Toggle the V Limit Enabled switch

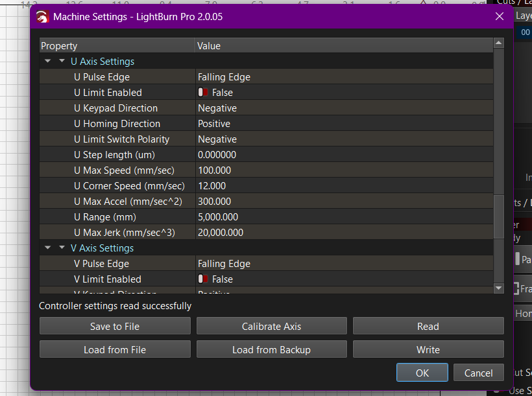click(203, 279)
